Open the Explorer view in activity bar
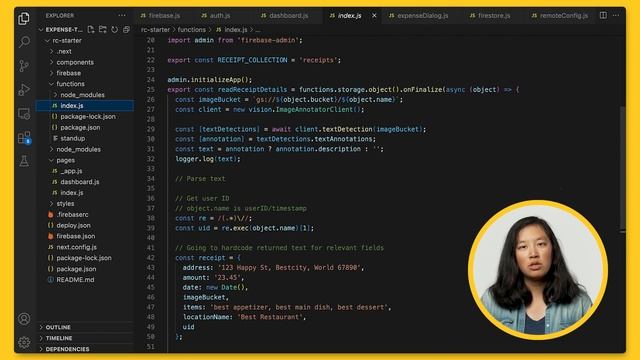 pyautogui.click(x=24, y=18)
